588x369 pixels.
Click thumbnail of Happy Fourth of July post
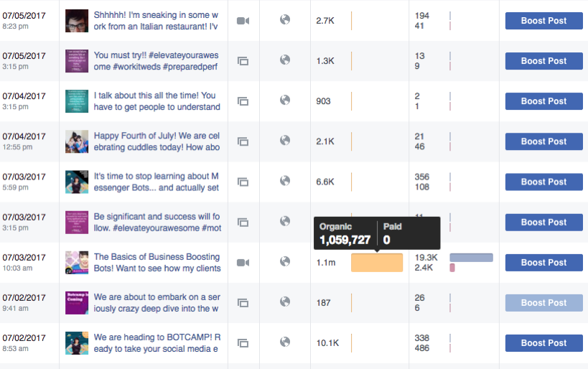pos(77,141)
